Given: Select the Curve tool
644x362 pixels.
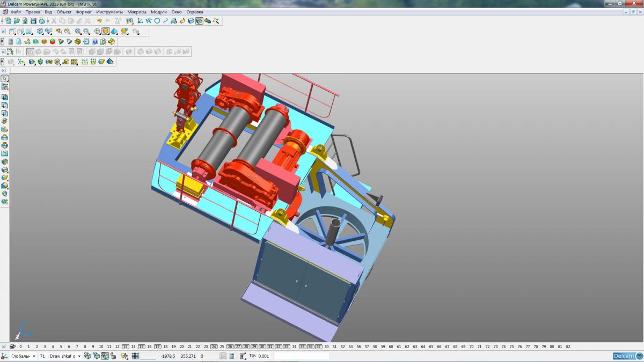Looking at the screenshot, I should [x=165, y=21].
